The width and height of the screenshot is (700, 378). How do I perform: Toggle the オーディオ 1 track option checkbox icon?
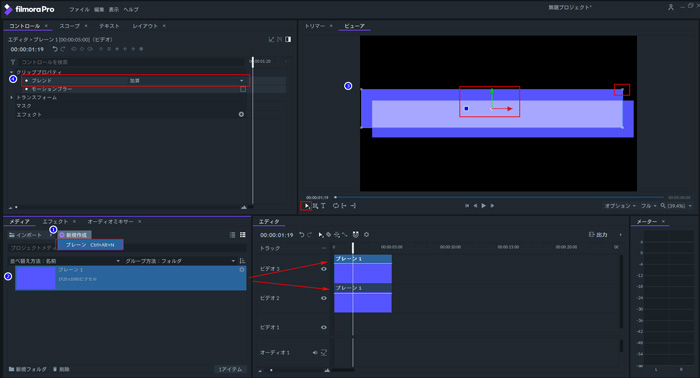pyautogui.click(x=324, y=353)
